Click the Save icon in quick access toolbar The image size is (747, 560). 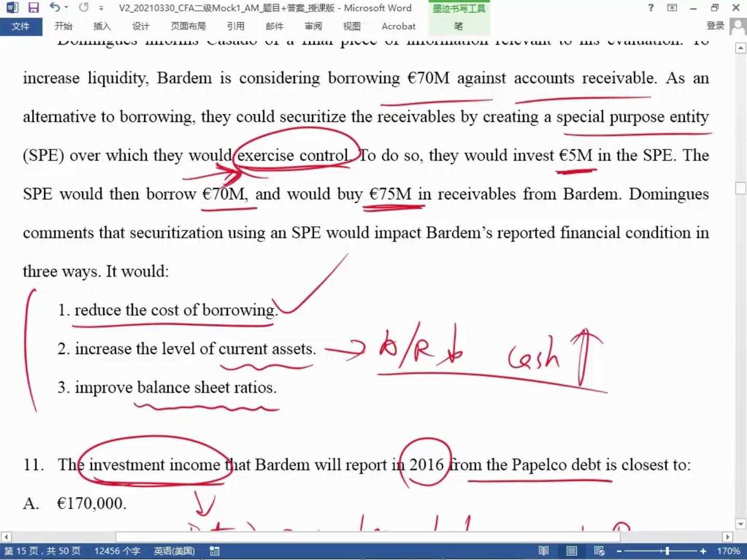point(34,8)
